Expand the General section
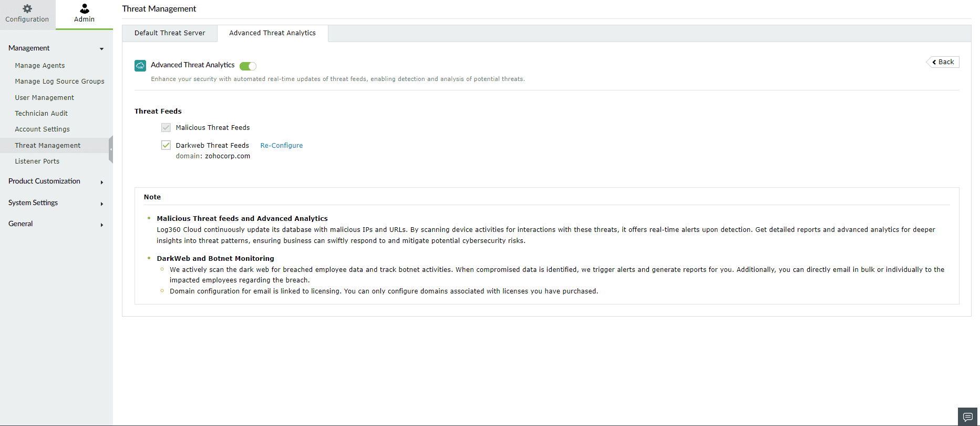980x426 pixels. tap(101, 225)
